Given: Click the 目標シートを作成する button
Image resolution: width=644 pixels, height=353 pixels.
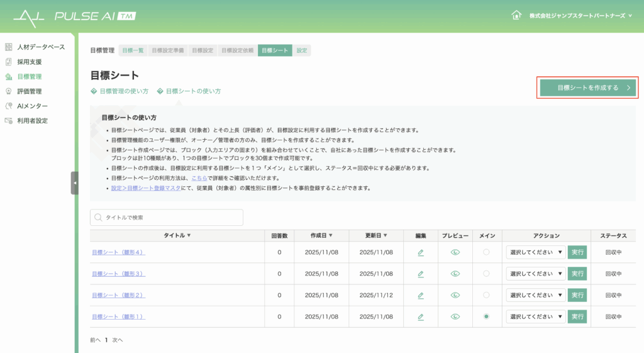Looking at the screenshot, I should tap(587, 88).
